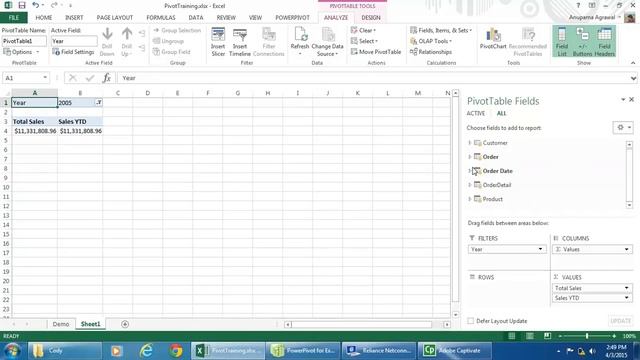
Task: Open Internet Explorer from the taskbar
Action: click(x=146, y=351)
